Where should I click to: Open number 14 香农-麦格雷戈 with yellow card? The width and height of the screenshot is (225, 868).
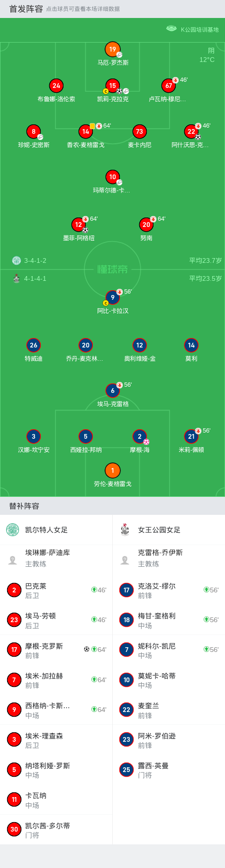tap(85, 131)
